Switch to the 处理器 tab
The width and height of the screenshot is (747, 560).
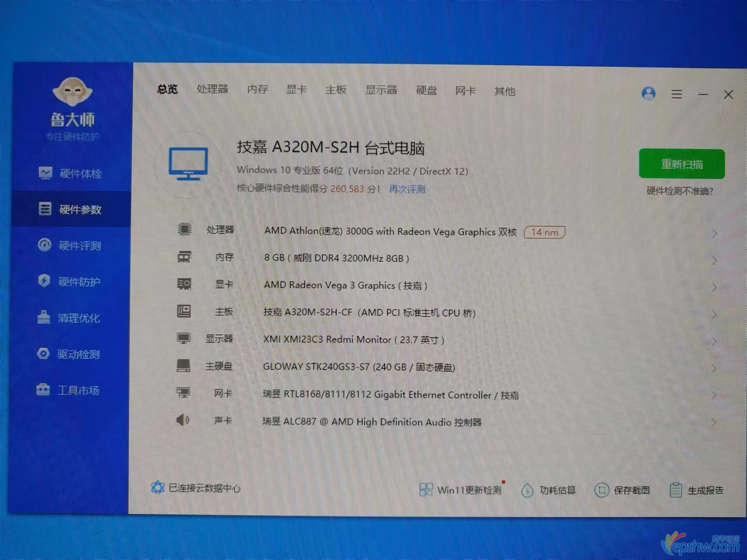tap(212, 89)
